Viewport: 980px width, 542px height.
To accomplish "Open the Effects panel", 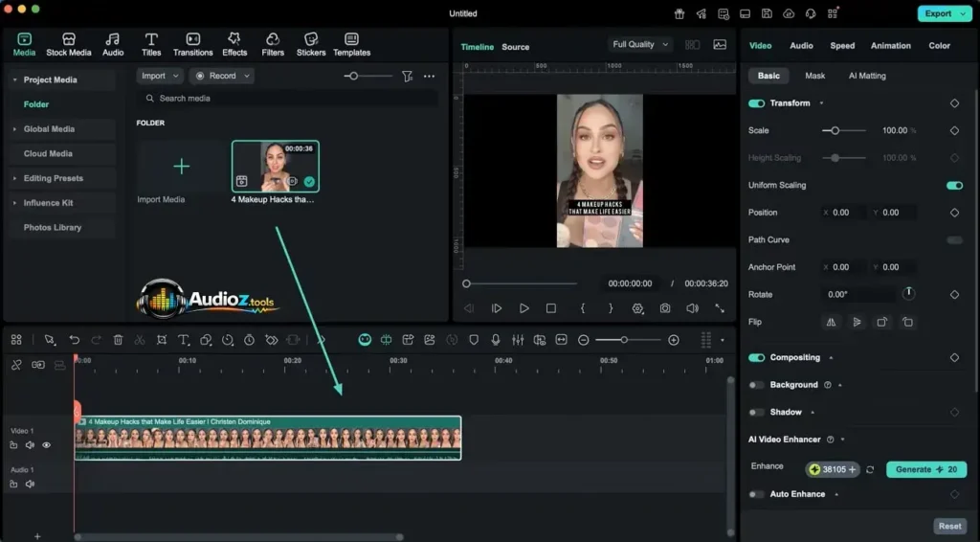I will 234,45.
